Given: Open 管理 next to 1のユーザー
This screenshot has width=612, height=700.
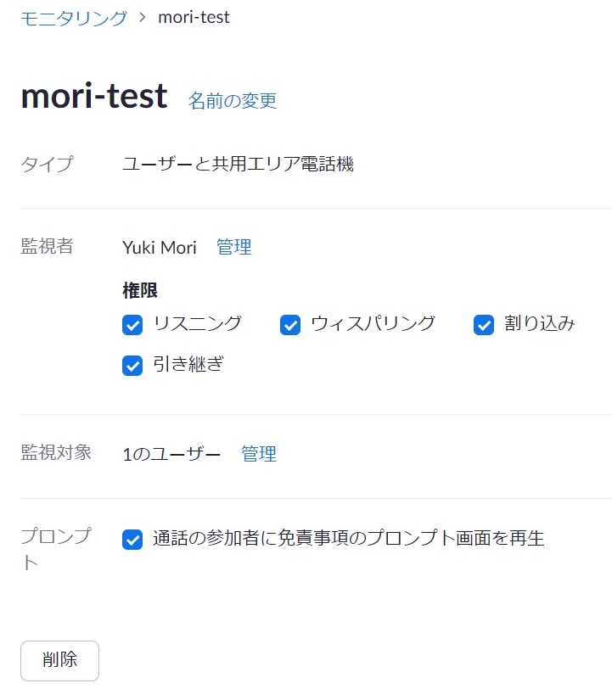Looking at the screenshot, I should pos(259,454).
